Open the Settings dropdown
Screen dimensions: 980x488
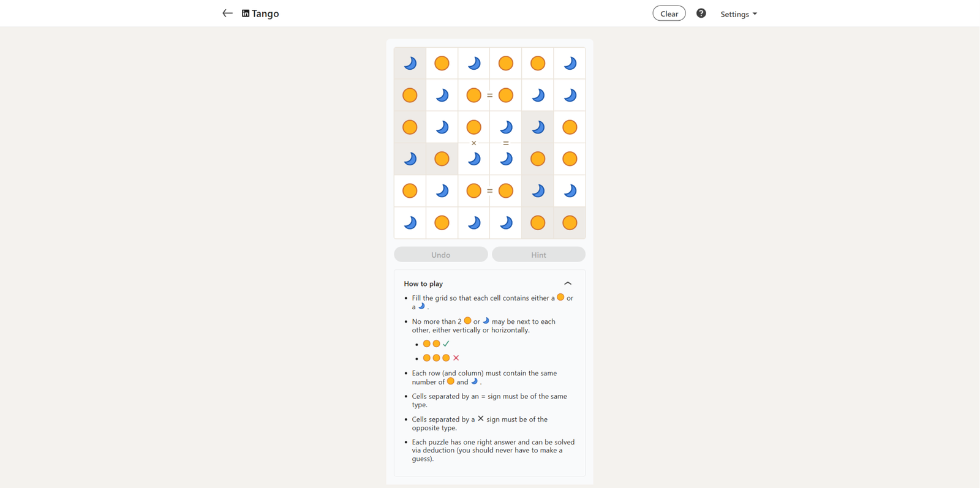739,14
